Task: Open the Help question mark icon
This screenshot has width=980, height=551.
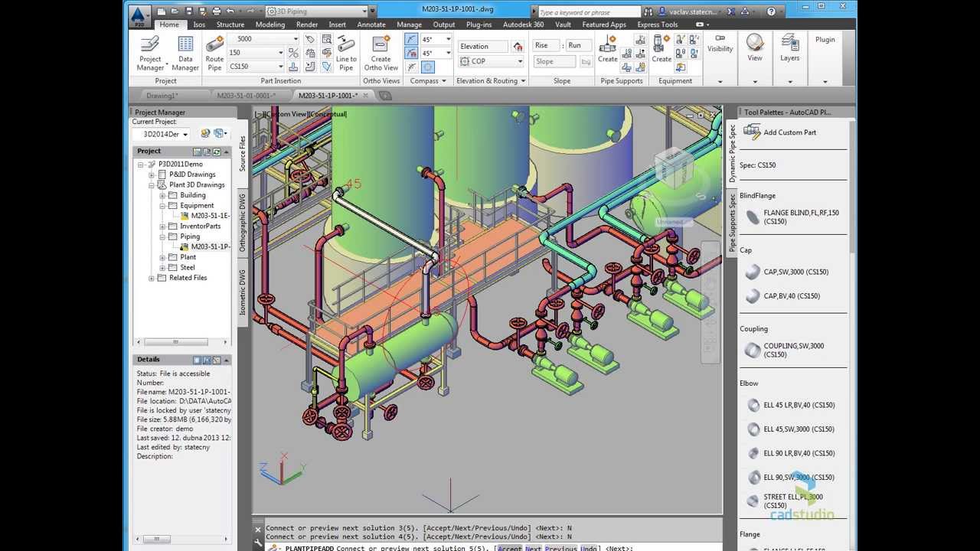Action: tap(771, 11)
